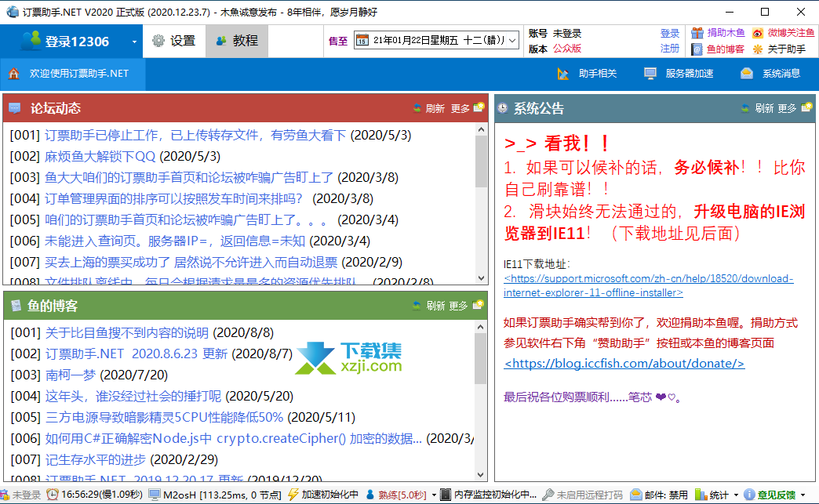Click 更多 in the 系统公告 header

(x=787, y=108)
